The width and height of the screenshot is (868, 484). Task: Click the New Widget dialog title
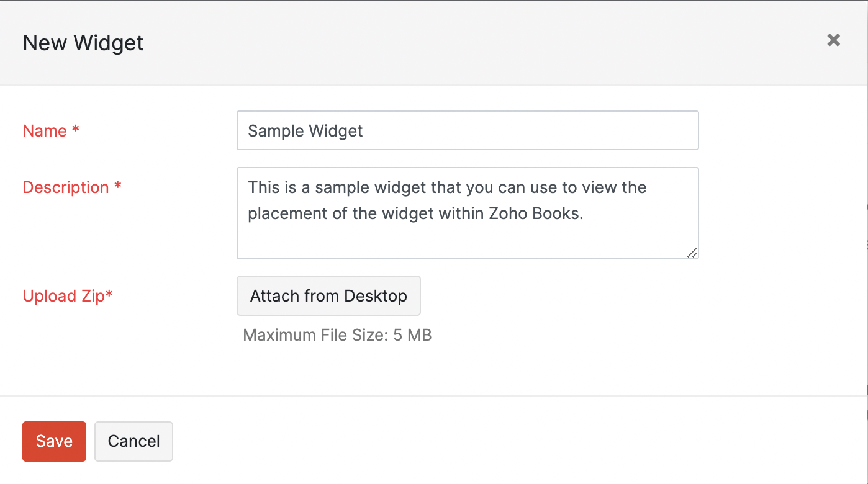(83, 43)
